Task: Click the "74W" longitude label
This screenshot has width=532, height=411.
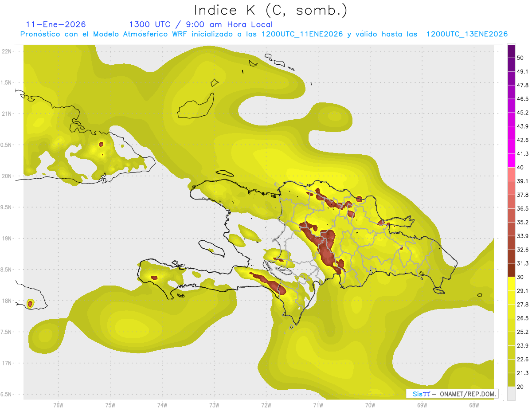Action: click(x=162, y=405)
